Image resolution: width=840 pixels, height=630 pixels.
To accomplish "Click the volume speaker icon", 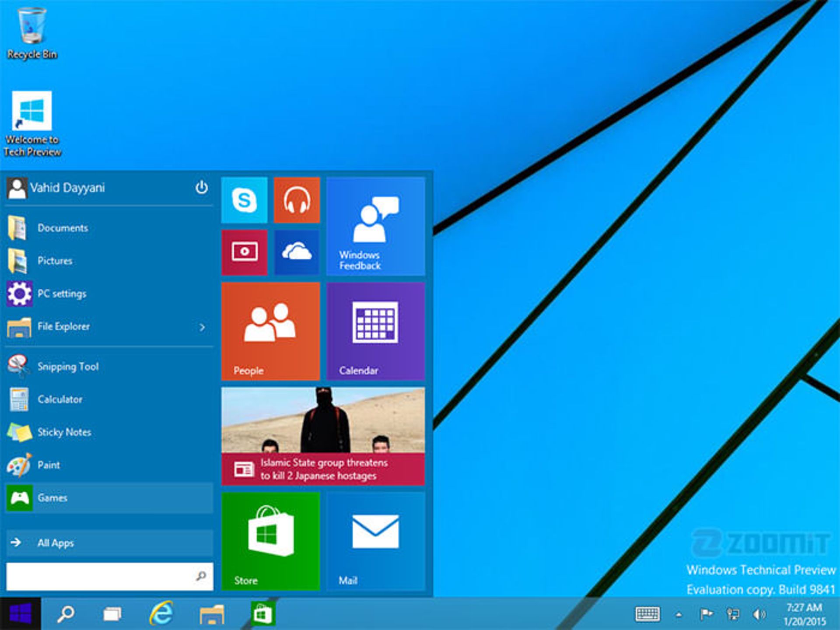I will click(x=759, y=615).
